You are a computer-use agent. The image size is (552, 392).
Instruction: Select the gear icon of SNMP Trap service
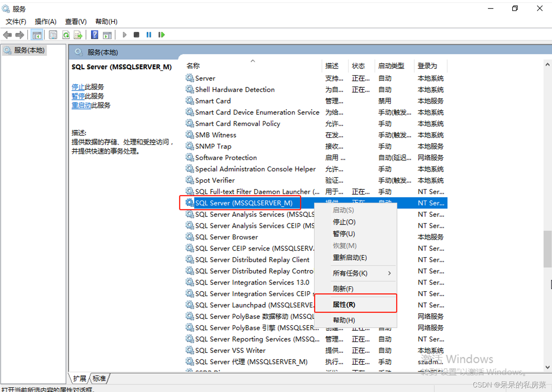click(190, 146)
